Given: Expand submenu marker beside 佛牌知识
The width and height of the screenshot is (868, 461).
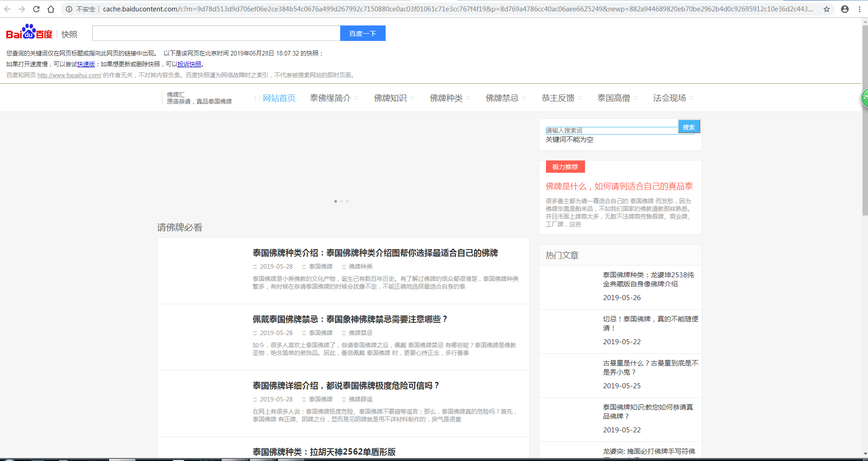Looking at the screenshot, I should pos(412,98).
